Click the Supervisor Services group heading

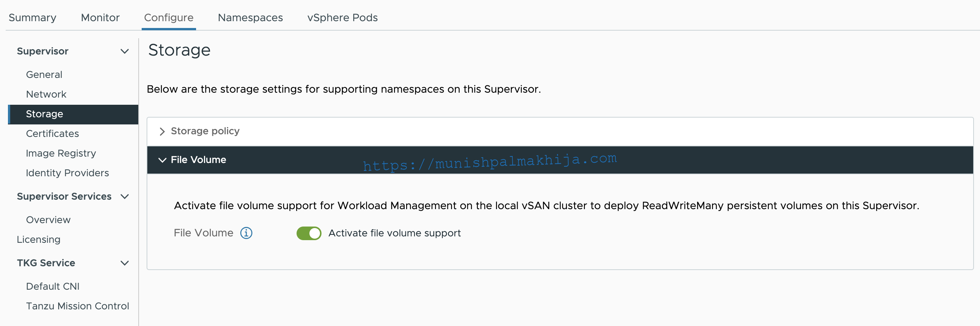(x=64, y=197)
